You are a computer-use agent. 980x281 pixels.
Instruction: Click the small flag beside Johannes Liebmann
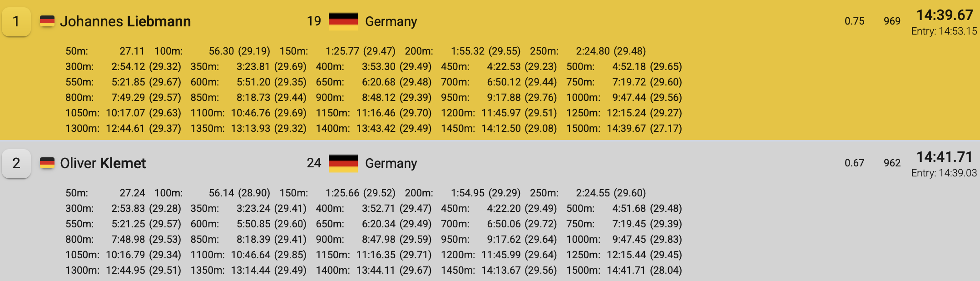(x=47, y=21)
